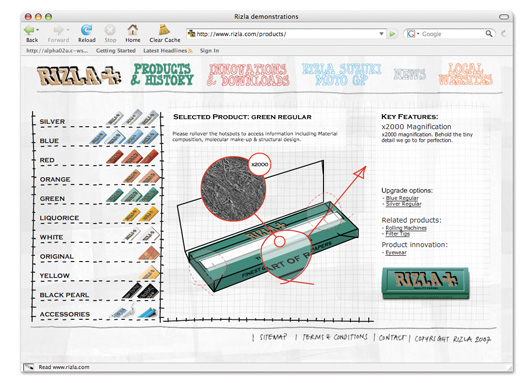
Task: Open the alpha02u bookmark link
Action: pyautogui.click(x=57, y=50)
